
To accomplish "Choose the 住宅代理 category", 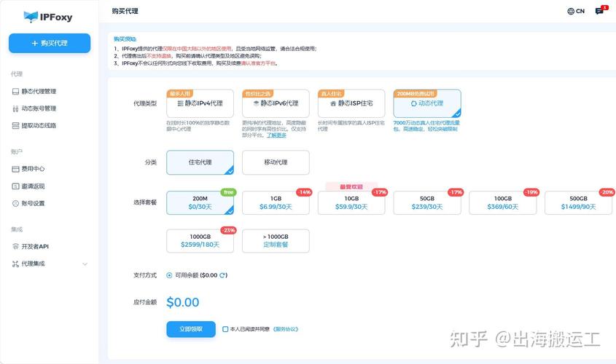I will tap(200, 162).
